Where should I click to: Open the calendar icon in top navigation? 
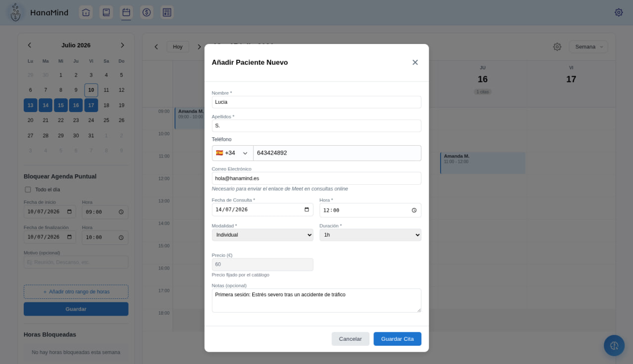[x=126, y=12]
